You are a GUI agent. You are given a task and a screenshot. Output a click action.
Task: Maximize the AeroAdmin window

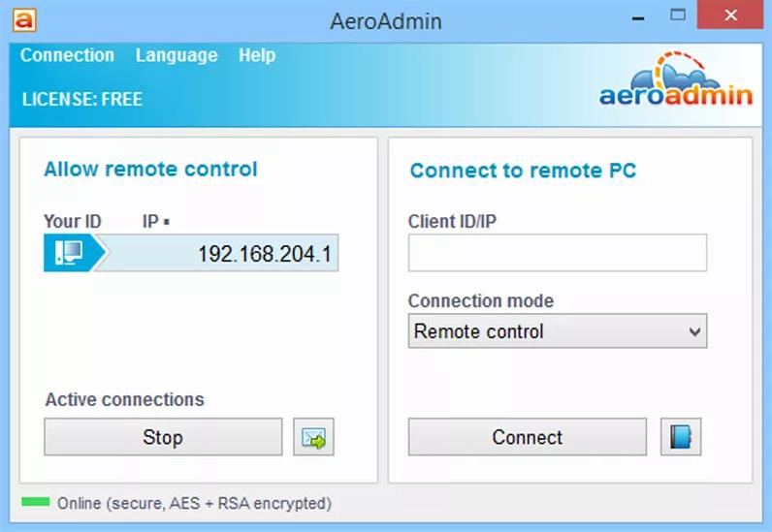678,15
